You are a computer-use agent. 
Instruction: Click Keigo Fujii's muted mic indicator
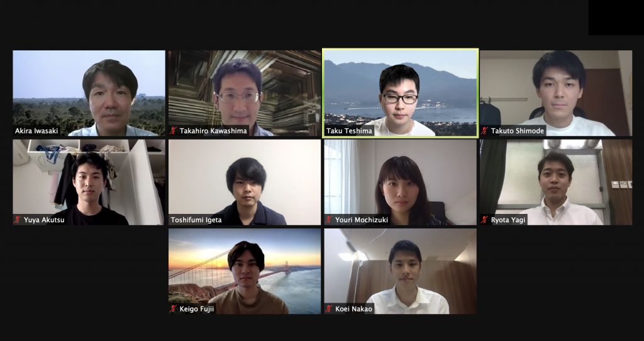pos(173,309)
